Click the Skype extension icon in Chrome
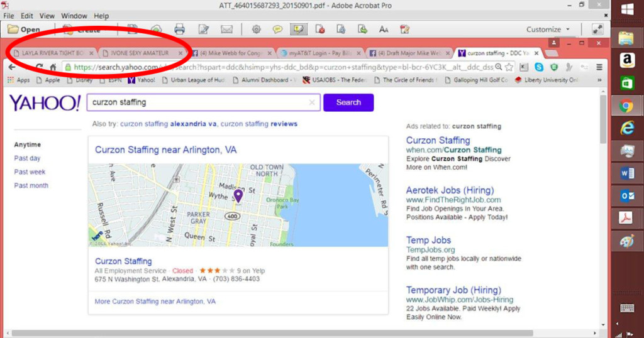The width and height of the screenshot is (644, 338). point(539,67)
